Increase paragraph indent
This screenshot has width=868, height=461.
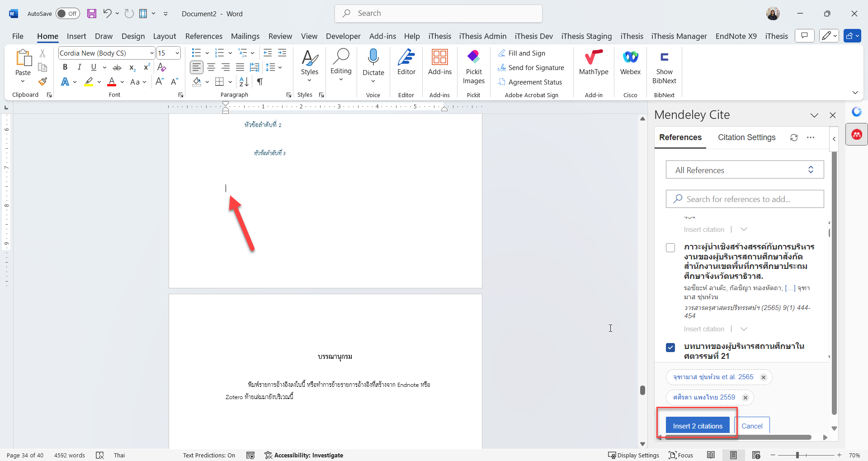click(282, 53)
